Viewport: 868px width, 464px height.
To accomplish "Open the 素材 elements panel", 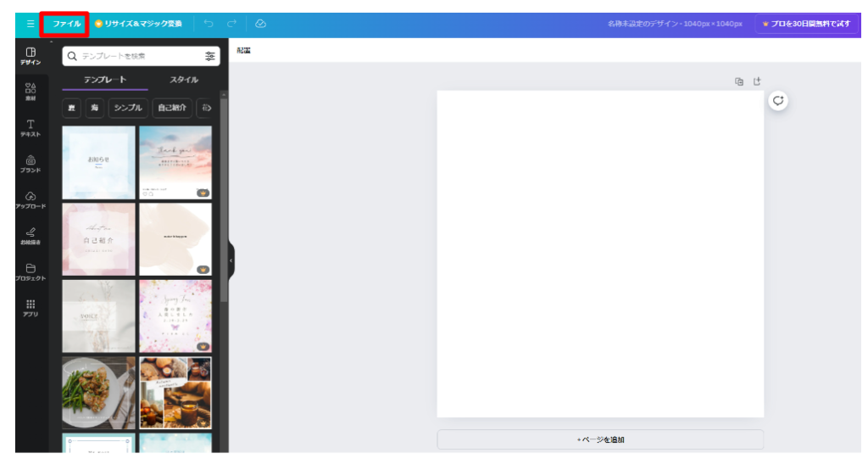I will coord(31,92).
